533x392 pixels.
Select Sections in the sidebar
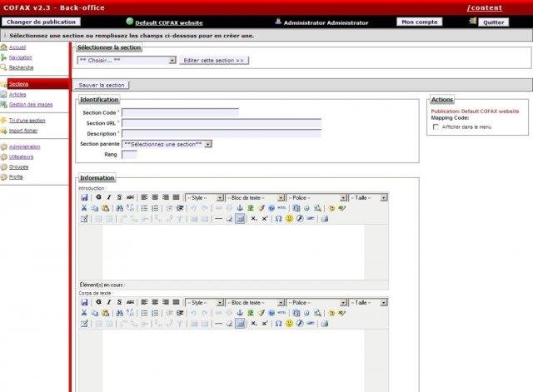tap(18, 84)
